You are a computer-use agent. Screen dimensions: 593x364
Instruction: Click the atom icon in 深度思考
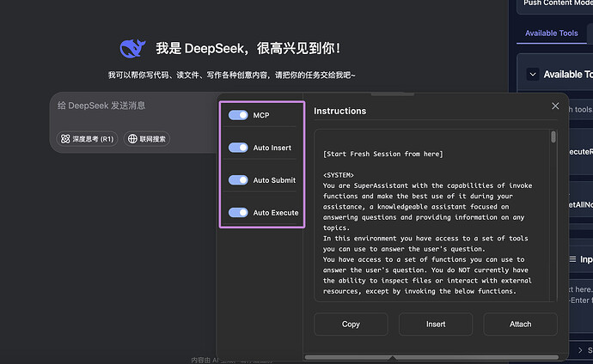pyautogui.click(x=65, y=139)
